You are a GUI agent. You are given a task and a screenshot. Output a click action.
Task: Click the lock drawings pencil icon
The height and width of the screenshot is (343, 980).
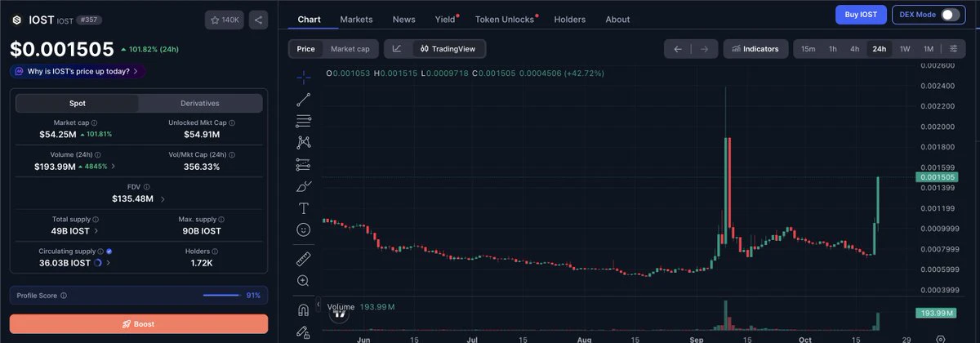(x=303, y=332)
